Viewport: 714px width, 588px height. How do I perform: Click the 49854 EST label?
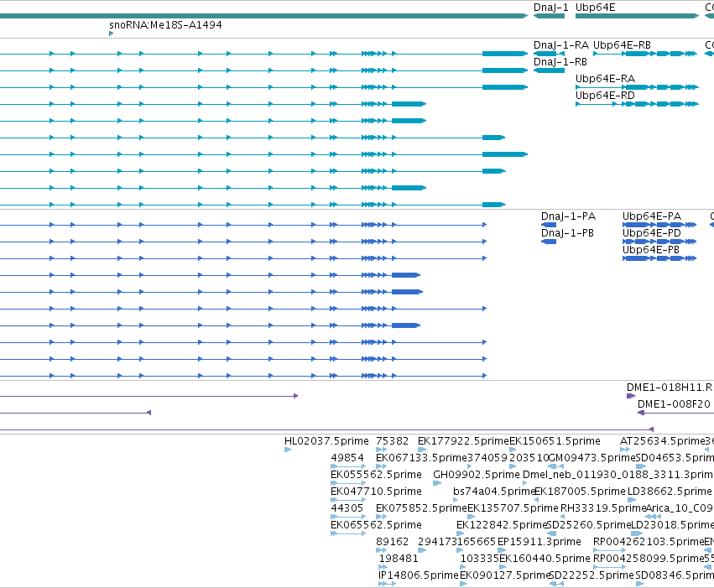tap(347, 458)
